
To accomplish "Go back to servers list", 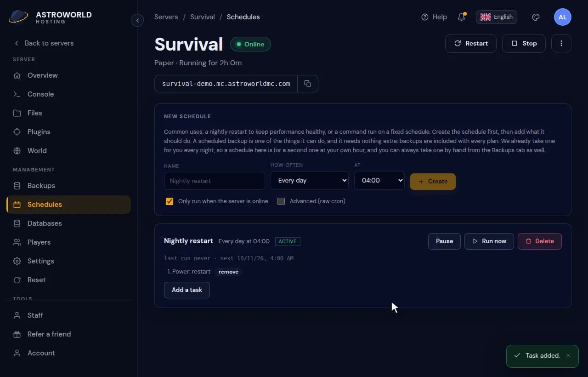I will click(44, 43).
